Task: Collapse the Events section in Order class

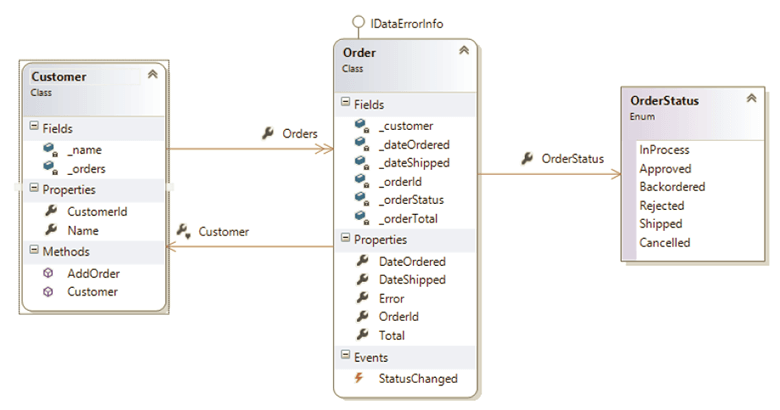Action: [345, 355]
